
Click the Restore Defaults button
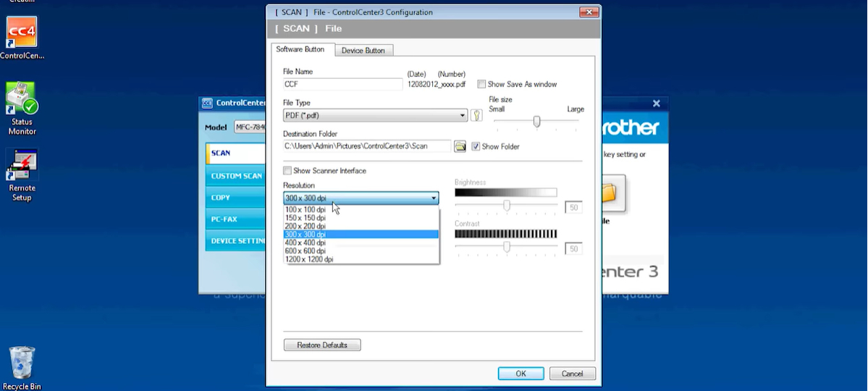[322, 345]
